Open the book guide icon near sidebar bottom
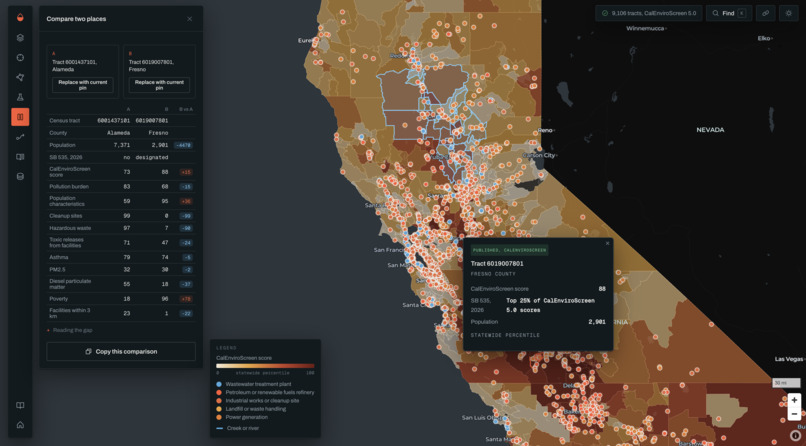This screenshot has height=446, width=806. coord(20,405)
